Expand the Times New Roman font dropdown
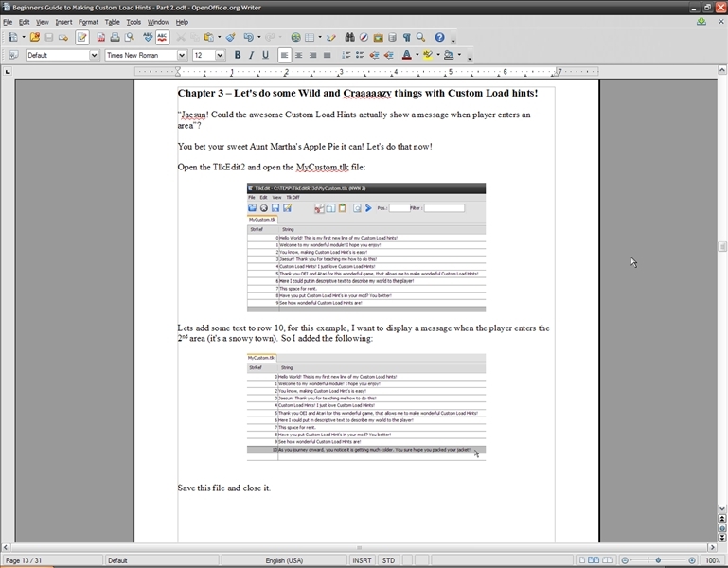728x568 pixels. (x=182, y=56)
